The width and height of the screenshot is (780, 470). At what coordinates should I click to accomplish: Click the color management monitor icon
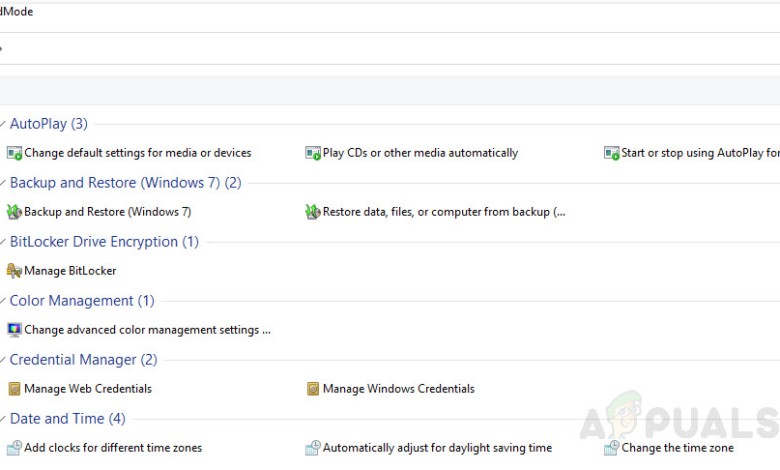[14, 330]
